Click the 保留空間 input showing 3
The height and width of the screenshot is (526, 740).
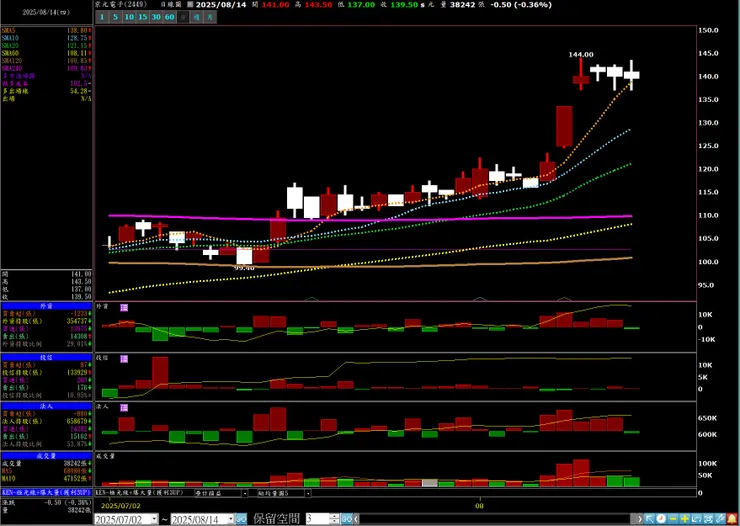317,519
